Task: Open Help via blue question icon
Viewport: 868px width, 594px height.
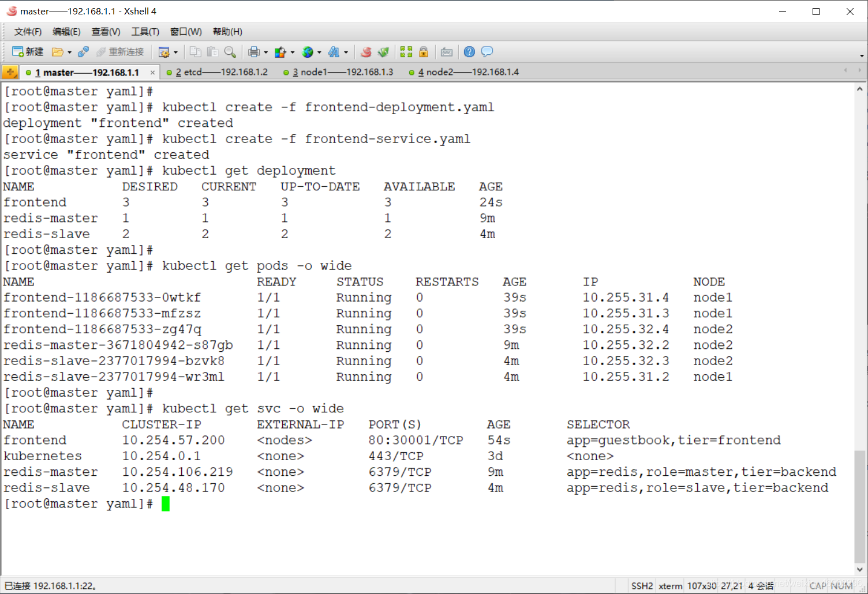Action: [470, 52]
